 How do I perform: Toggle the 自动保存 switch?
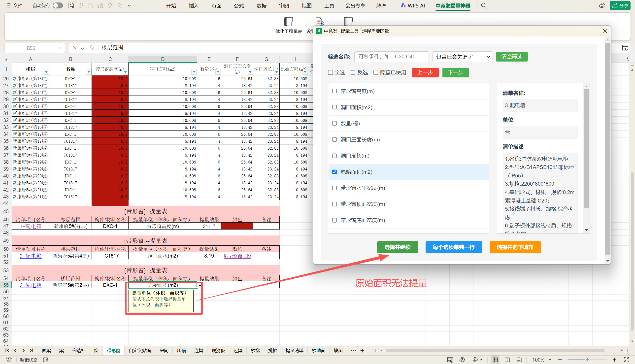click(x=58, y=5)
